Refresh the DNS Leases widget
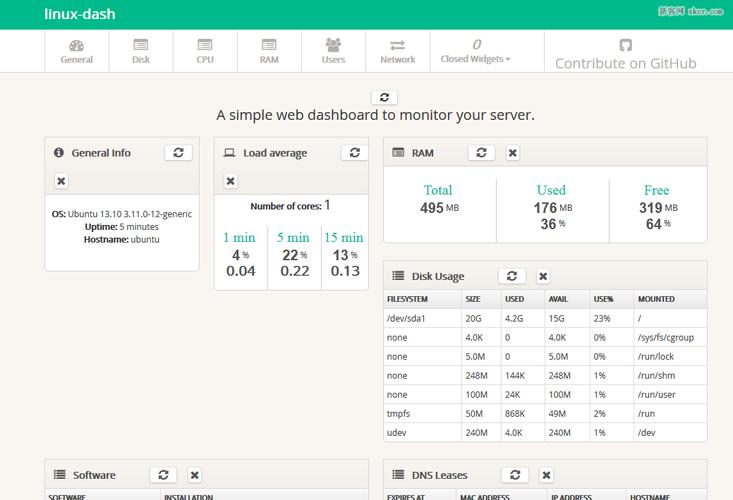Image resolution: width=733 pixels, height=500 pixels. 515,475
